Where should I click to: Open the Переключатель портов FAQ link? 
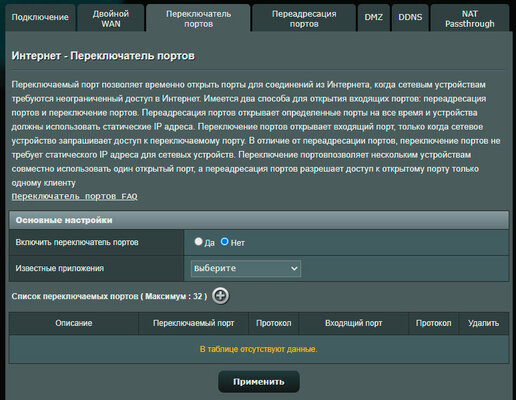74,196
